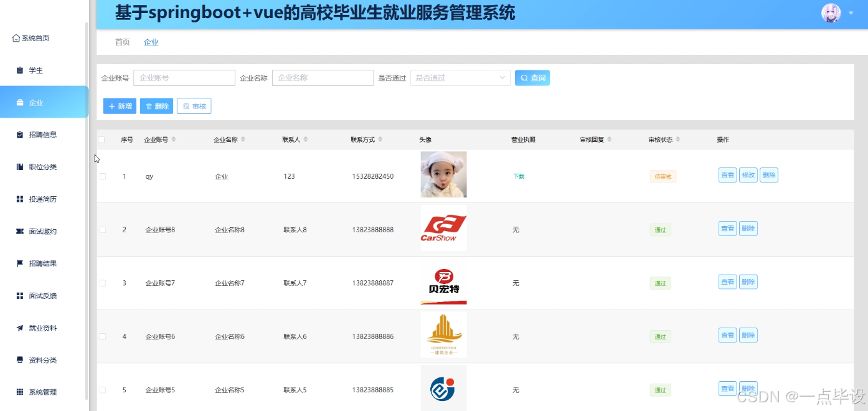
Task: Select the 学生 sidebar icon
Action: pyautogui.click(x=20, y=70)
